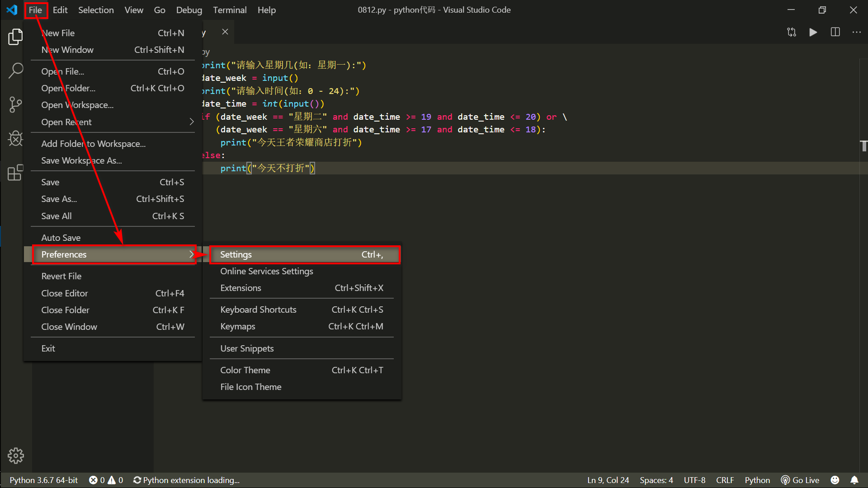The width and height of the screenshot is (868, 488).
Task: Click Python 3.6.7 64-bit interpreter selector
Action: tap(44, 480)
